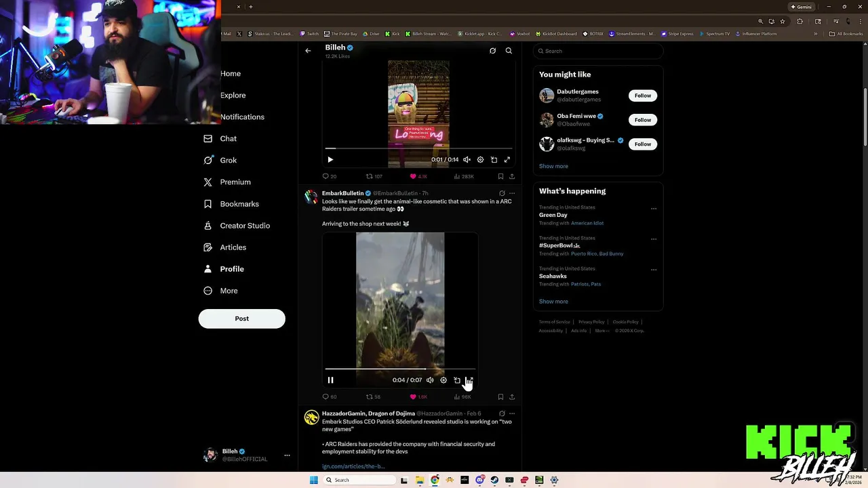This screenshot has height=488, width=868.
Task: Click the Post button
Action: 242,319
